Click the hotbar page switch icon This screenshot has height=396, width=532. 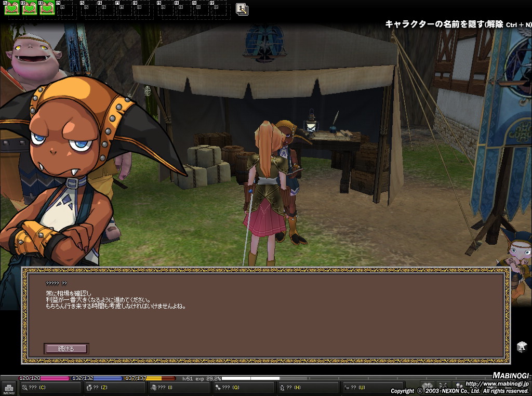coord(242,9)
